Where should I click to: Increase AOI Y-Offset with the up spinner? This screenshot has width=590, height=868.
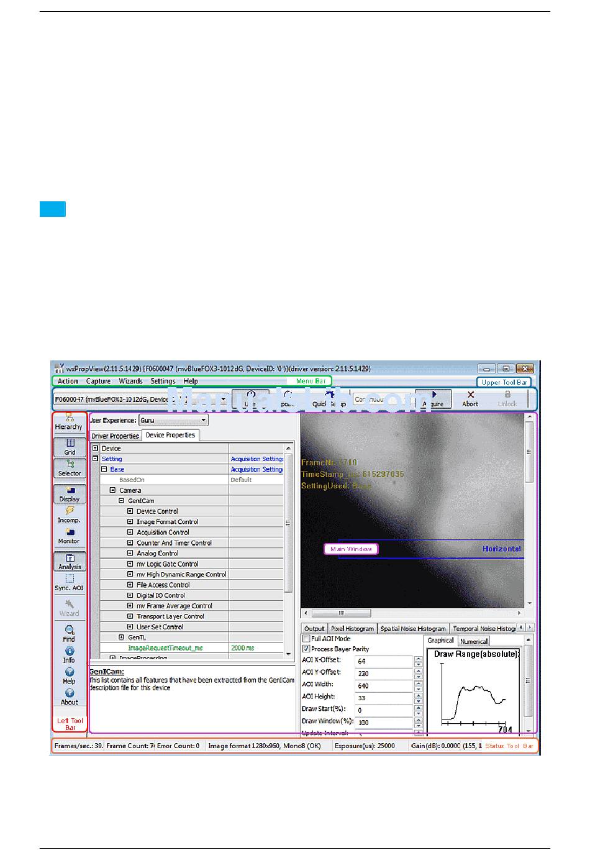pyautogui.click(x=419, y=671)
